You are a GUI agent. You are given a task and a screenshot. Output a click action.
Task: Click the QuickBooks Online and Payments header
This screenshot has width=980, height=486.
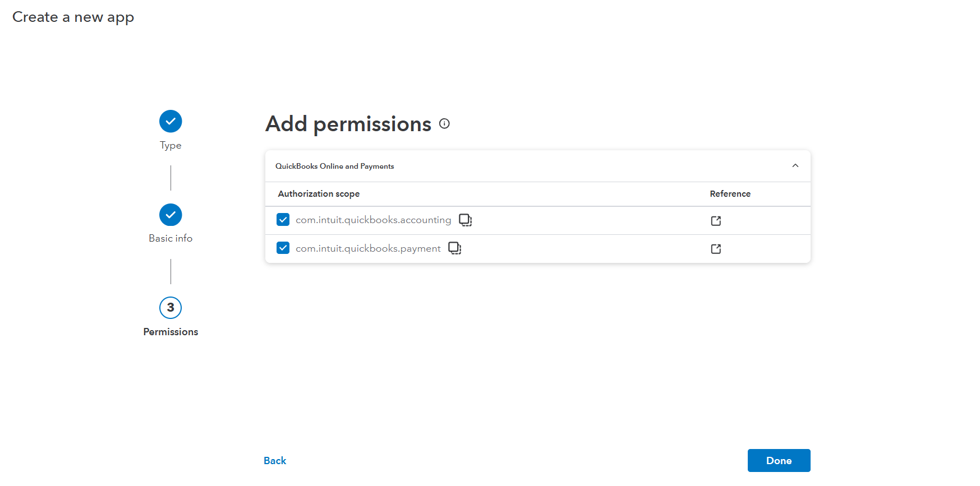(x=334, y=166)
